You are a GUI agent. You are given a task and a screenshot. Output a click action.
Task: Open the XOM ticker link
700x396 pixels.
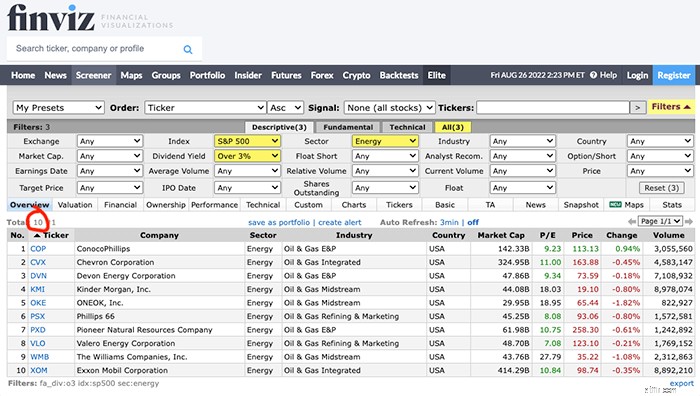pos(38,370)
